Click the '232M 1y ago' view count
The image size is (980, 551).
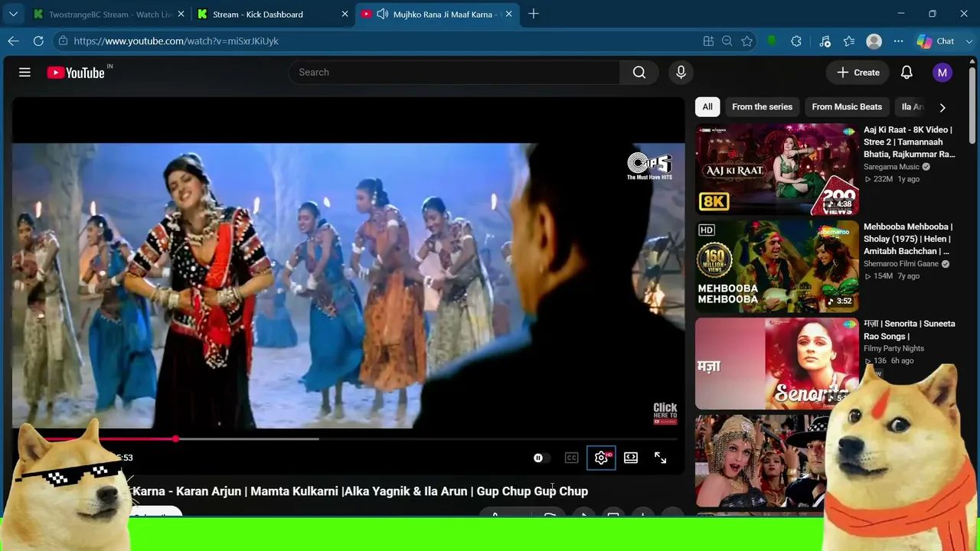[x=892, y=179]
